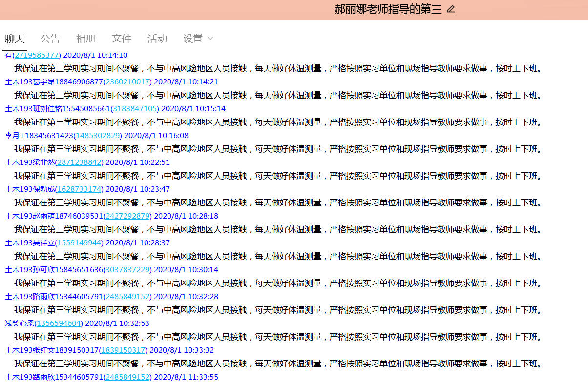
Task: Open the 3183847105 link for 刘佳铭
Action: tap(135, 109)
